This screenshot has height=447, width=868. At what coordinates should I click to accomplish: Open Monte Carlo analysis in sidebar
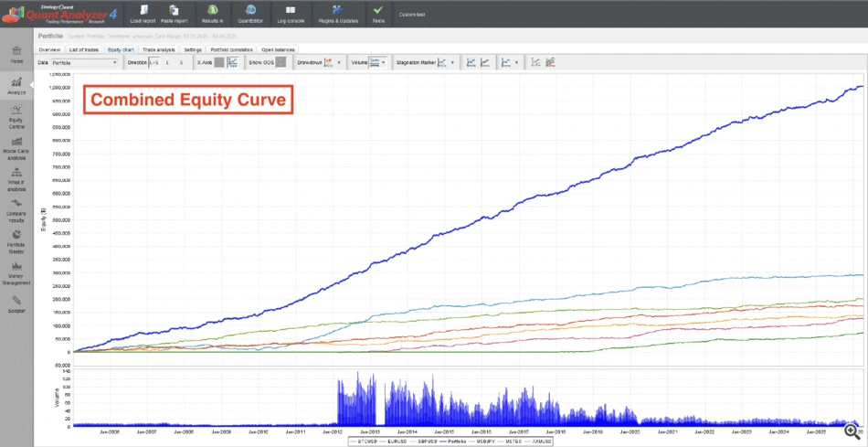pos(16,147)
